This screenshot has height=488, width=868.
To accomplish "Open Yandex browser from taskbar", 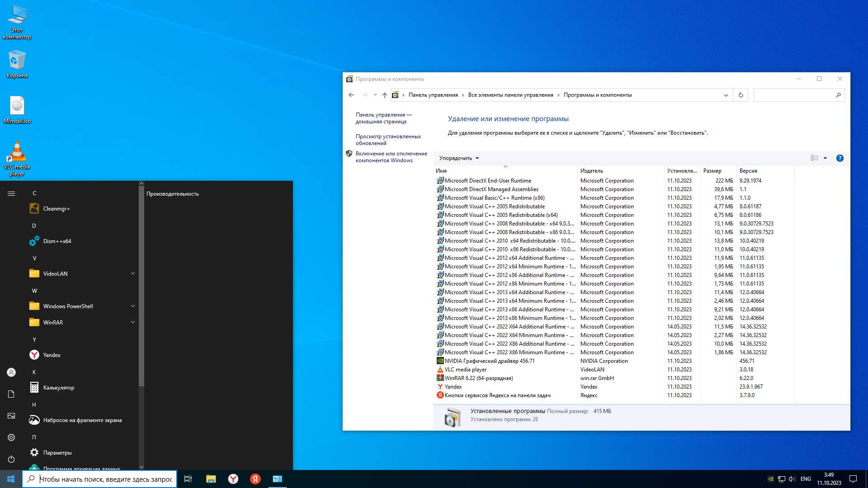I will pos(233,479).
